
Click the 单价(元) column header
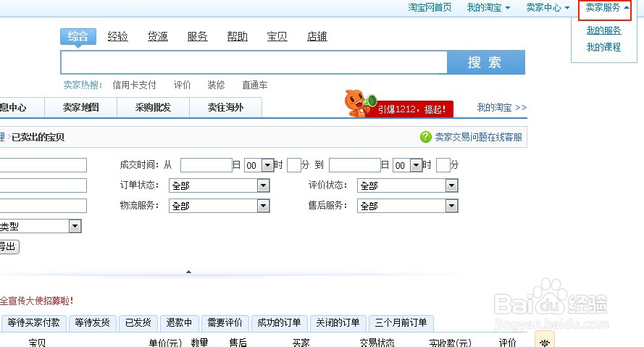pos(165,343)
